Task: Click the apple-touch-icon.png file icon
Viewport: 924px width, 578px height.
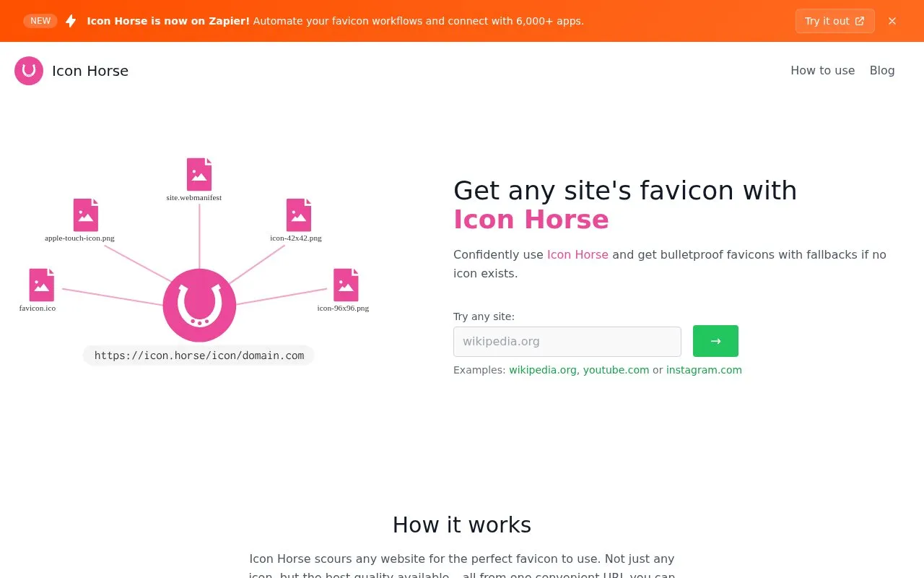Action: tap(86, 215)
